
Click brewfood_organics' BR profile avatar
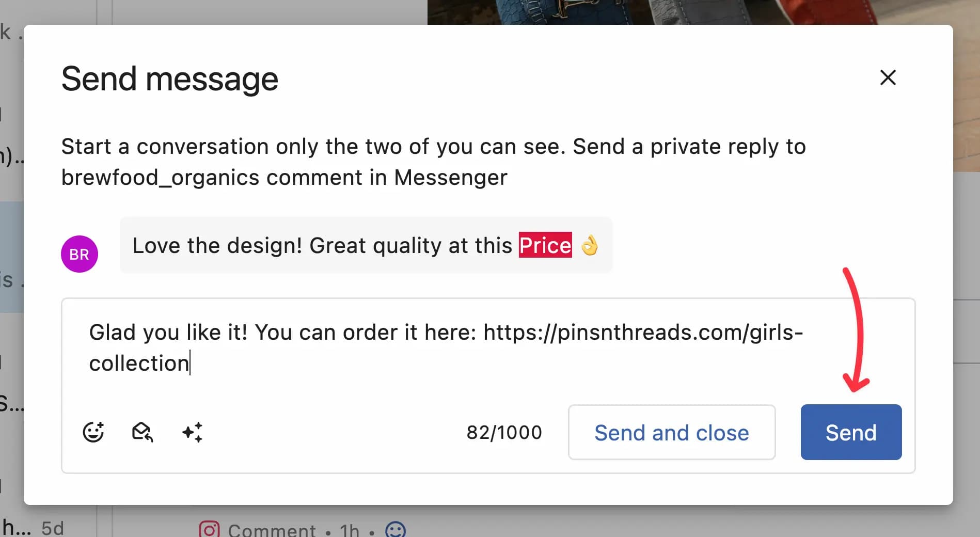pos(80,254)
